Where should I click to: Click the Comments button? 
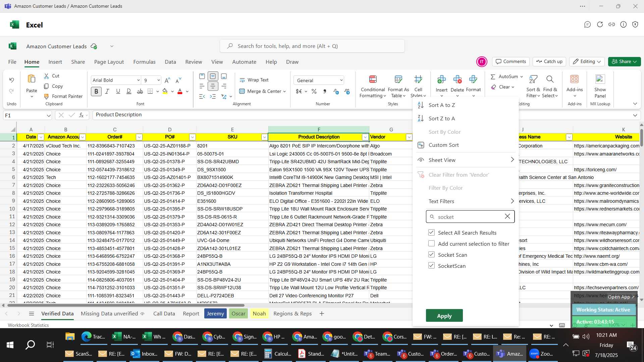coord(511,61)
